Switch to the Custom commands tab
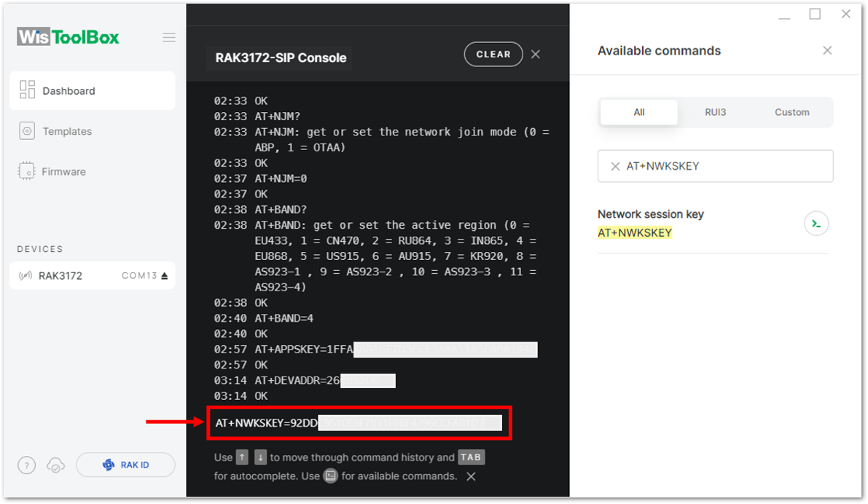Viewport: 868px width, 504px height. coord(791,112)
